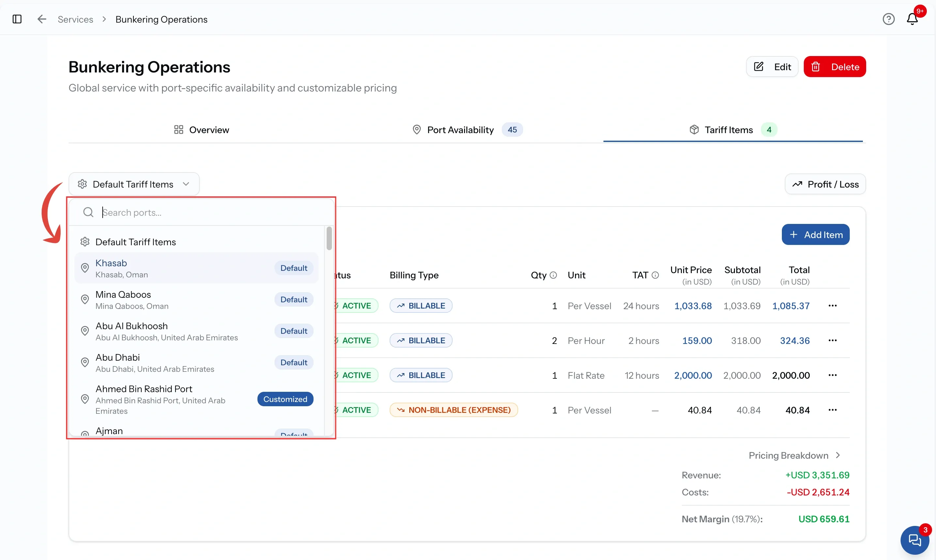Click the Customized badge
This screenshot has width=936, height=560.
(285, 399)
